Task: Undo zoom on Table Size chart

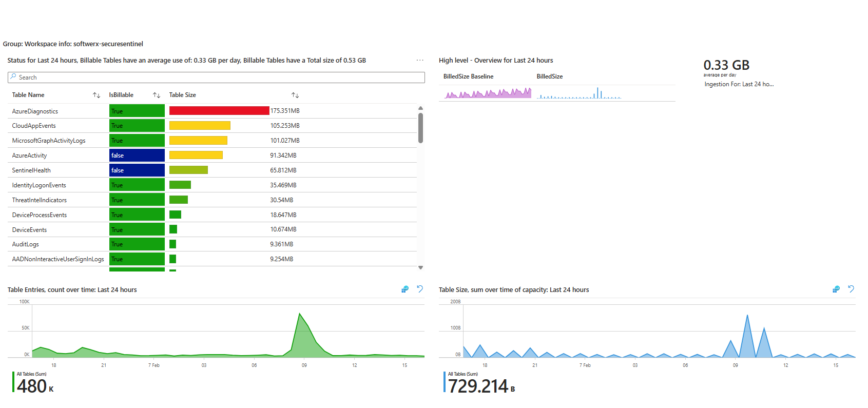Action: (x=851, y=289)
